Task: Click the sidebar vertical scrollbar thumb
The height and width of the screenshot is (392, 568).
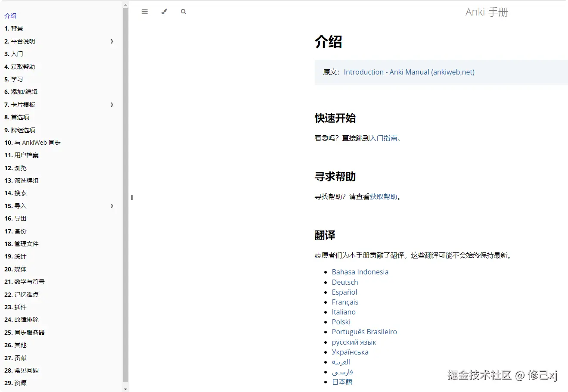Action: pos(126,195)
